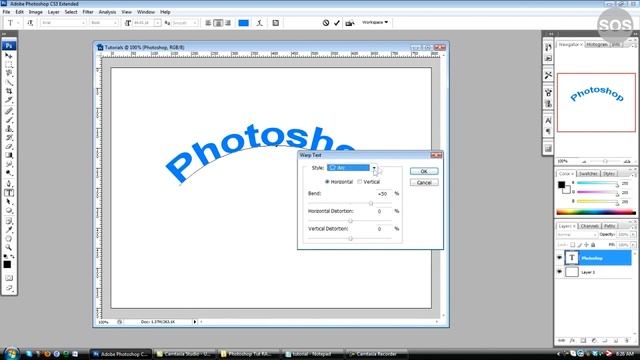The image size is (640, 360).
Task: Commit current edits checkmark icon
Action: tap(337, 23)
